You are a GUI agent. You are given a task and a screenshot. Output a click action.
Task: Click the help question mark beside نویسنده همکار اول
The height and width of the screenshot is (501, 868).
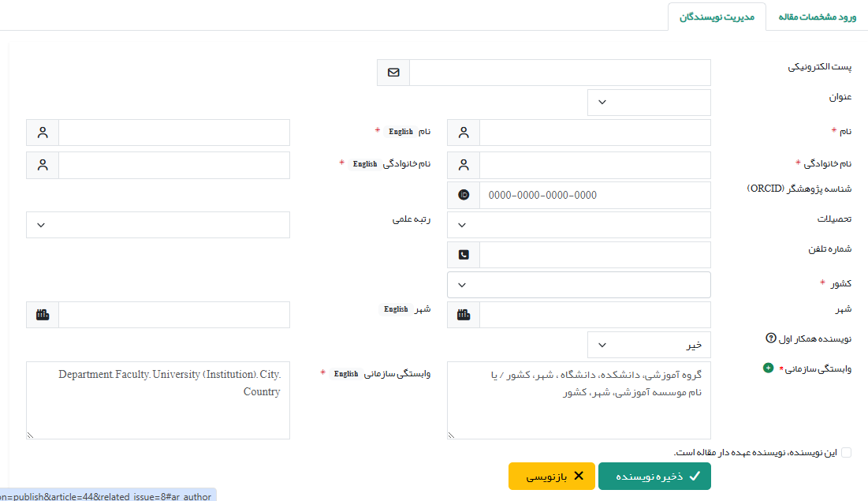771,338
